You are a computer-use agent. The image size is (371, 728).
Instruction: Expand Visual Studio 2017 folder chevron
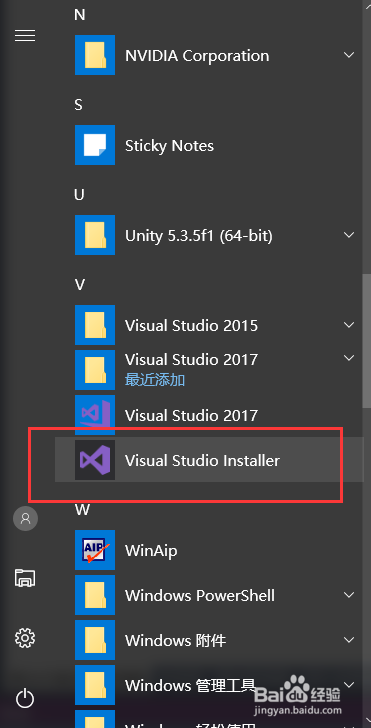[349, 358]
